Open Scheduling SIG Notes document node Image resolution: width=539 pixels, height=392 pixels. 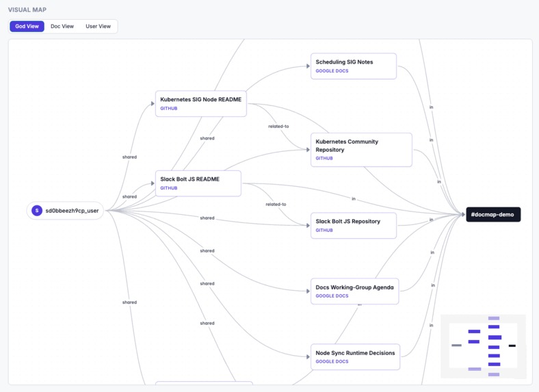354,66
